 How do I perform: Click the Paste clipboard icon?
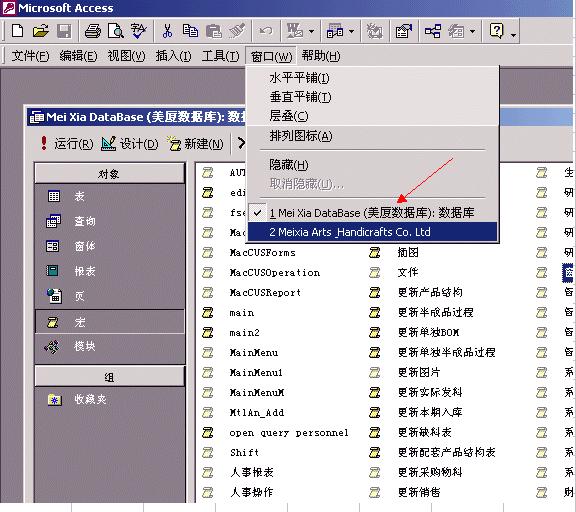point(213,31)
